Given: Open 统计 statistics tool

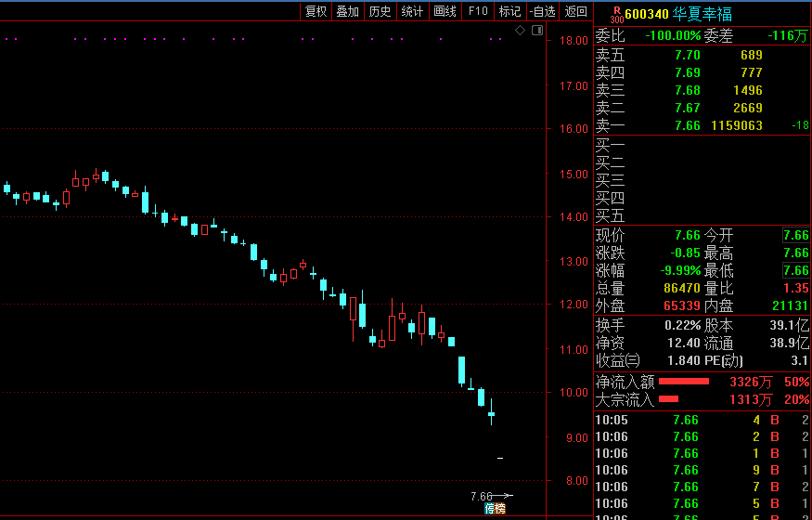Looking at the screenshot, I should [412, 11].
